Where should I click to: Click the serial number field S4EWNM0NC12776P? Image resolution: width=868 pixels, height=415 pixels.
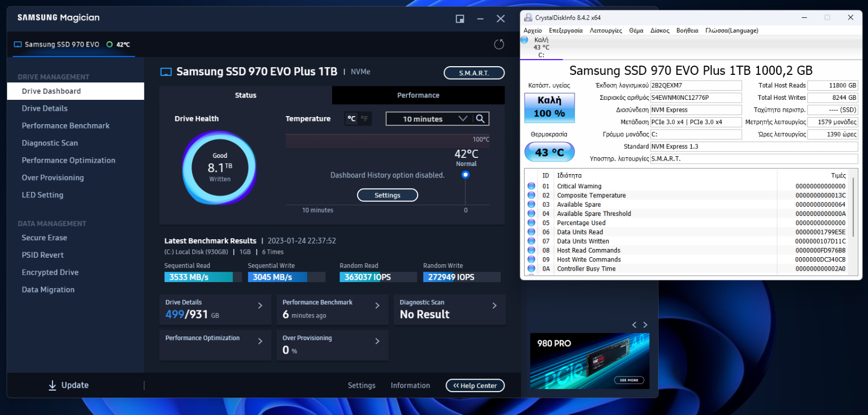pyautogui.click(x=696, y=98)
